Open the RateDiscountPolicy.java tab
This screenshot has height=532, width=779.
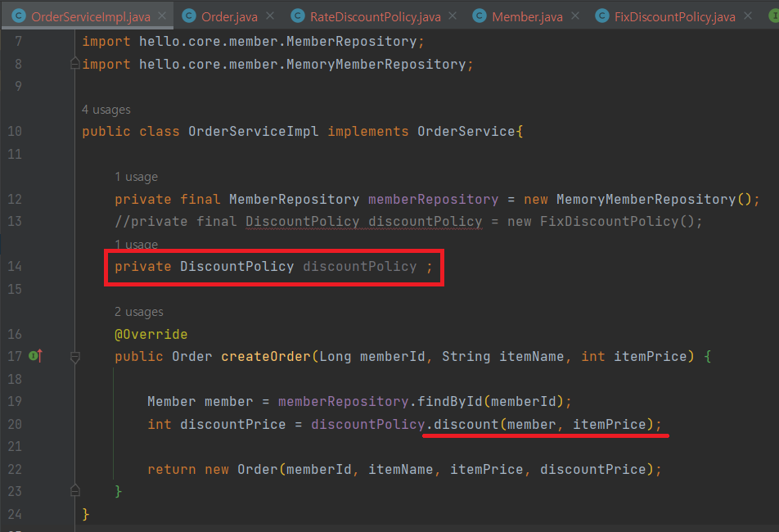click(x=375, y=17)
